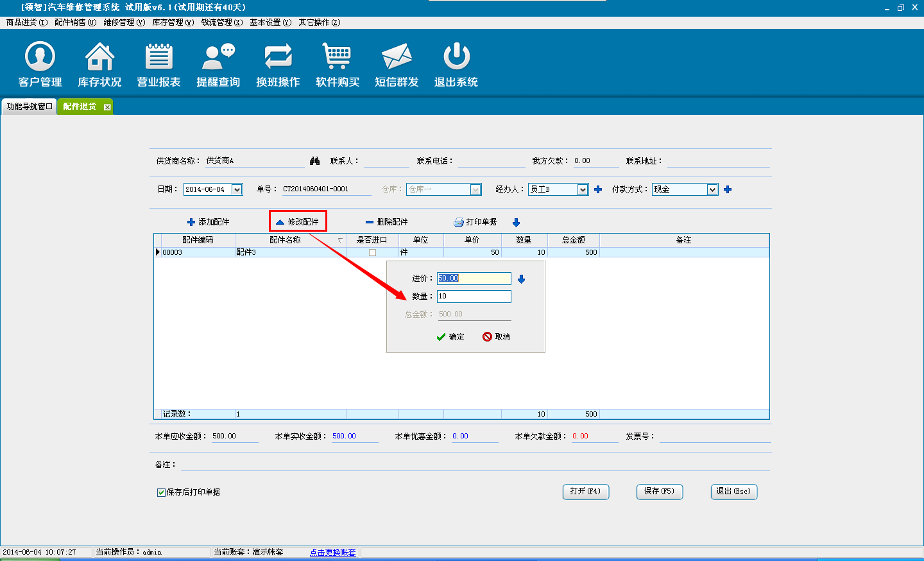
Task: Switch to 功能导航窗口 tab
Action: [x=30, y=107]
